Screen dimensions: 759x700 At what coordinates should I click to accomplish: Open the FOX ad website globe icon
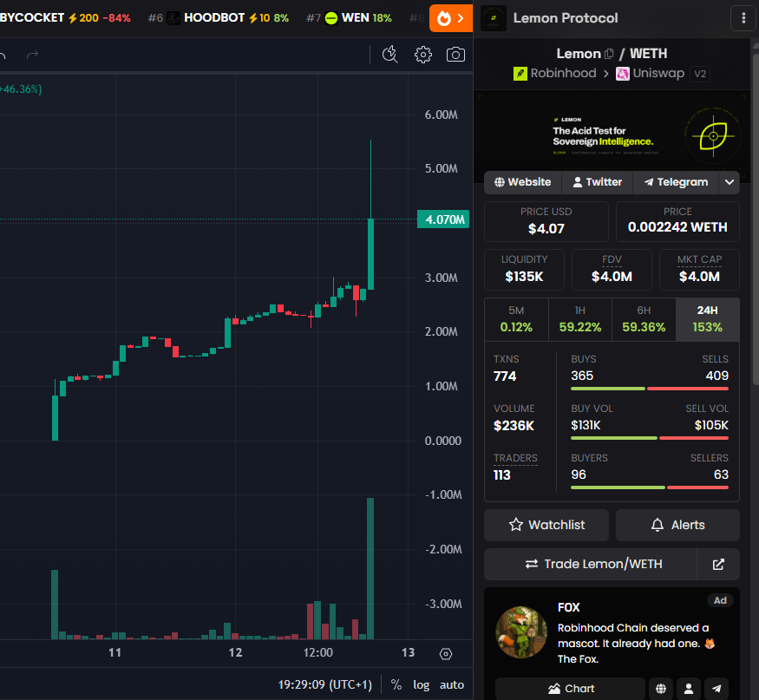(661, 689)
